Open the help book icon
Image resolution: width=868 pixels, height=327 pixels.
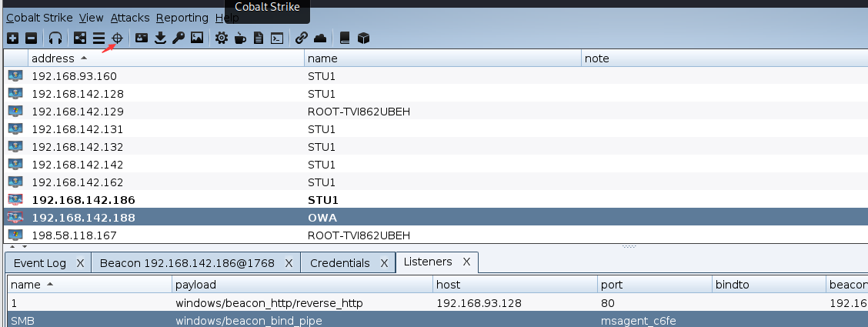(x=345, y=38)
